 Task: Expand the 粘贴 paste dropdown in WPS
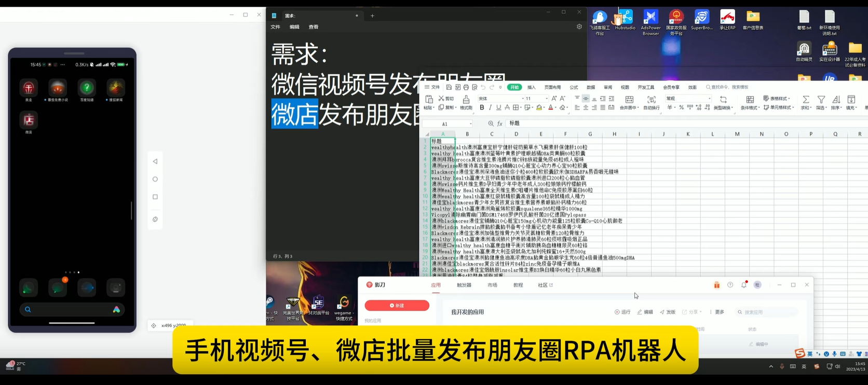(x=433, y=108)
